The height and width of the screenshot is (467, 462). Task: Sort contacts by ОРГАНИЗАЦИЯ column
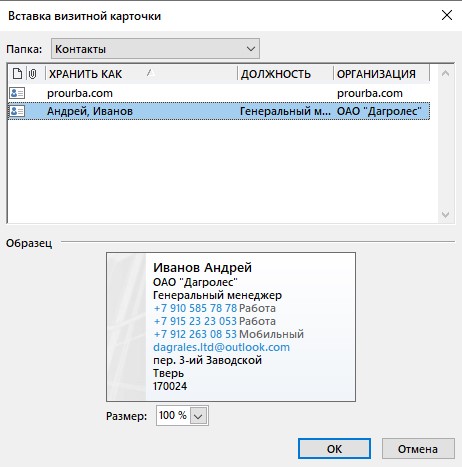pyautogui.click(x=382, y=74)
